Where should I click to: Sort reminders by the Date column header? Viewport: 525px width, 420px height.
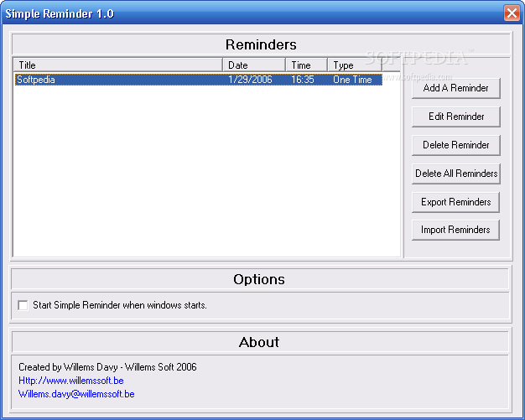click(254, 65)
